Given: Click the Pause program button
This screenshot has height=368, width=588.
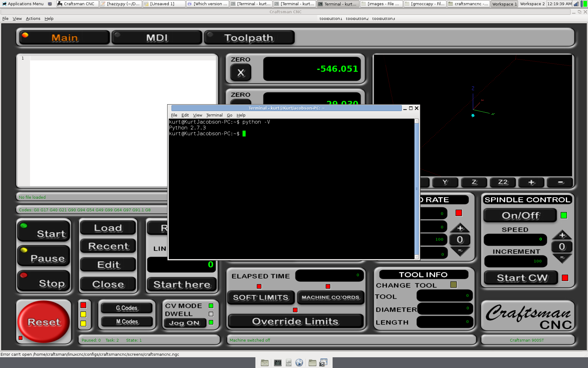Looking at the screenshot, I should (44, 256).
